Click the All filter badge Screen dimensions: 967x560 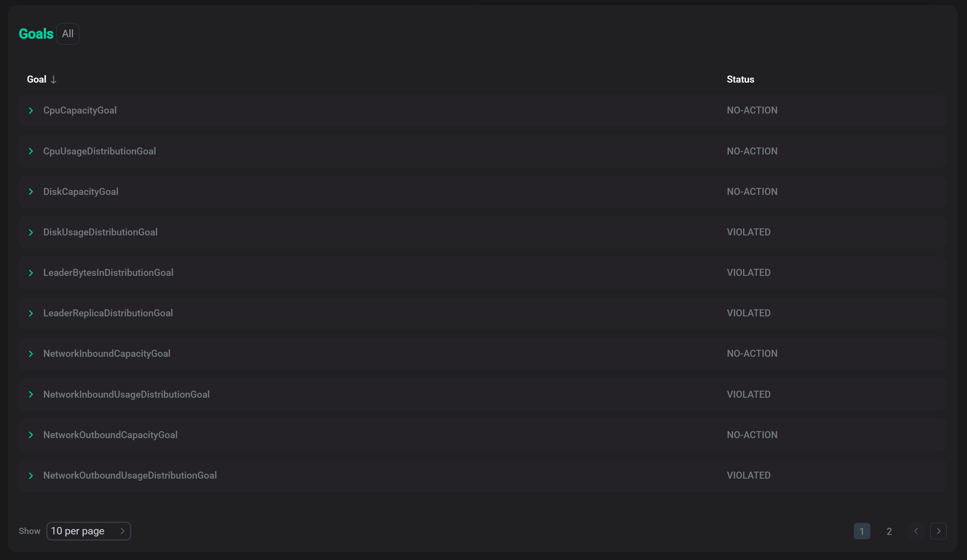(68, 34)
